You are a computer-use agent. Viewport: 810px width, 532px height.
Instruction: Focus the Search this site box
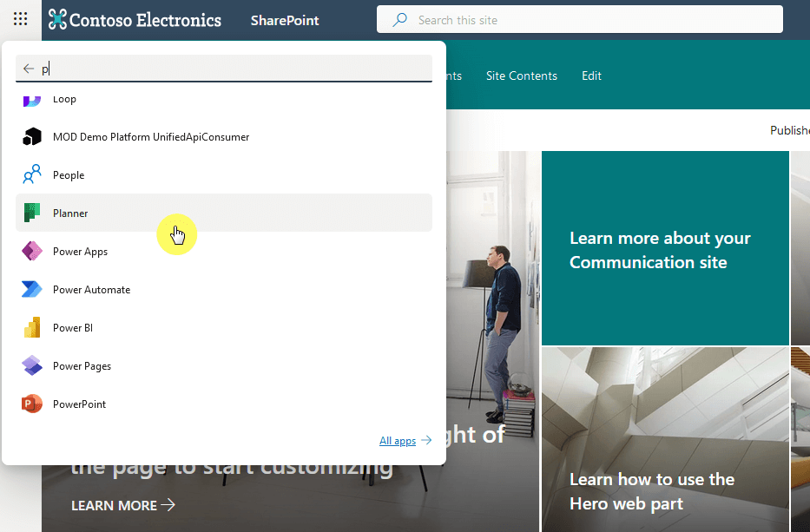(x=580, y=20)
